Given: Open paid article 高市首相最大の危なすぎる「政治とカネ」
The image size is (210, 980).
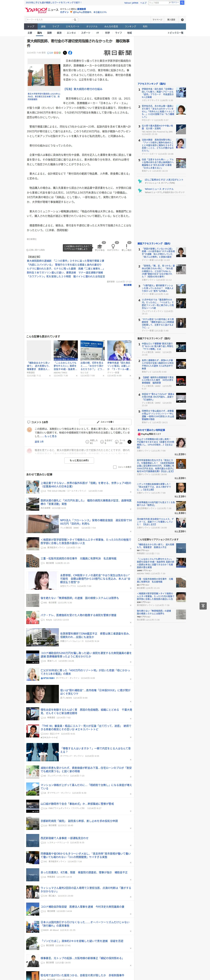Looking at the screenshot, I should [x=156, y=466].
